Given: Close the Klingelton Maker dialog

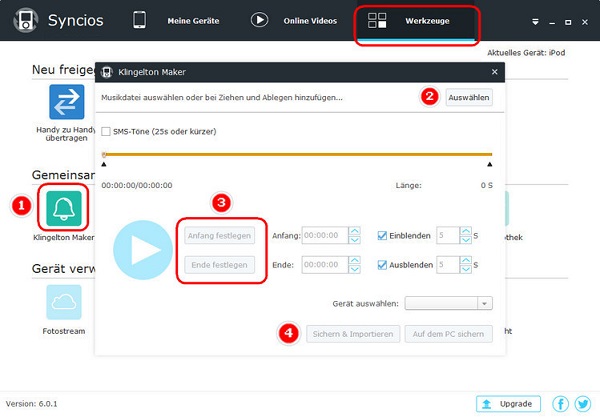Looking at the screenshot, I should click(495, 72).
